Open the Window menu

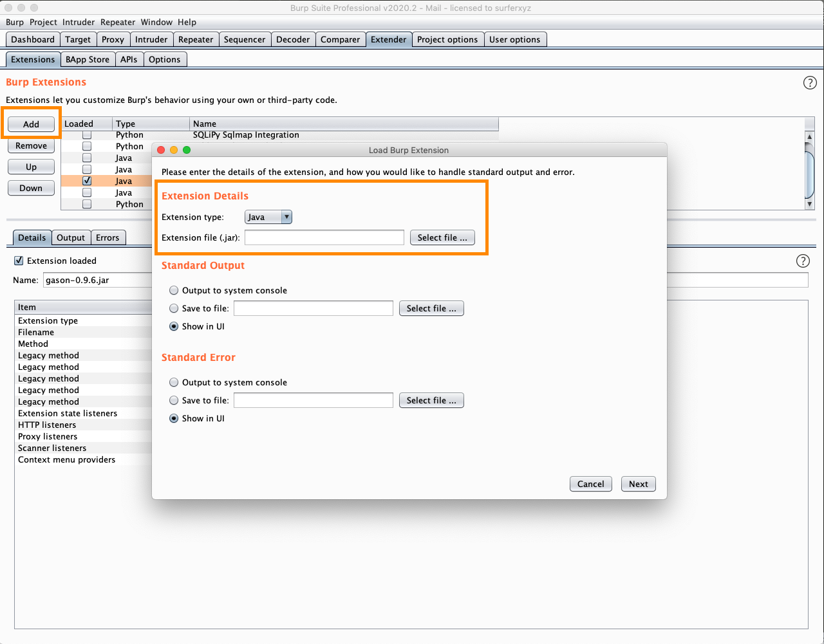(x=156, y=22)
